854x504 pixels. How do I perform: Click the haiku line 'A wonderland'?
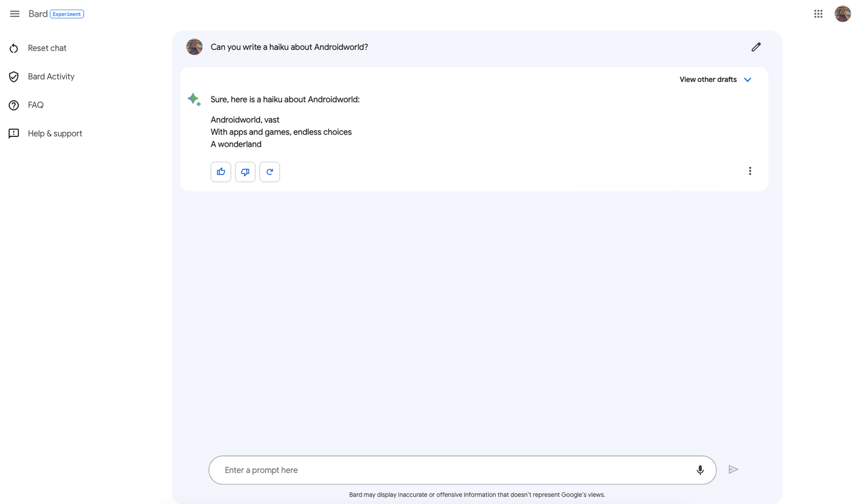point(236,144)
